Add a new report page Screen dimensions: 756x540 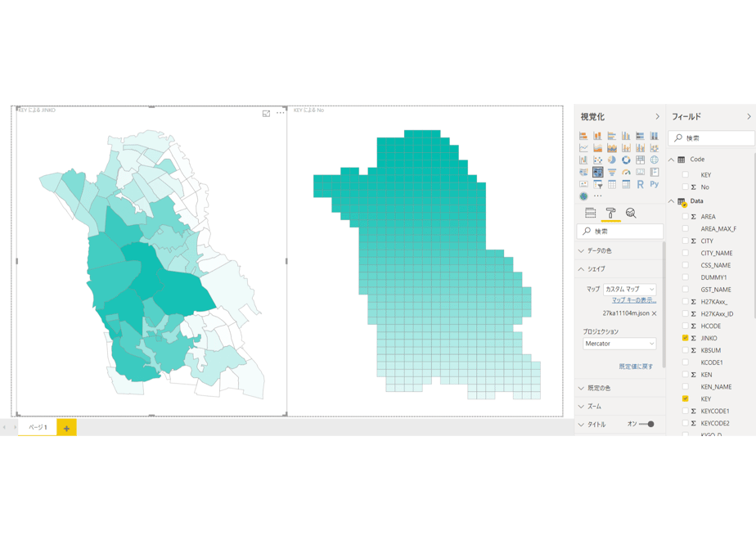(66, 428)
